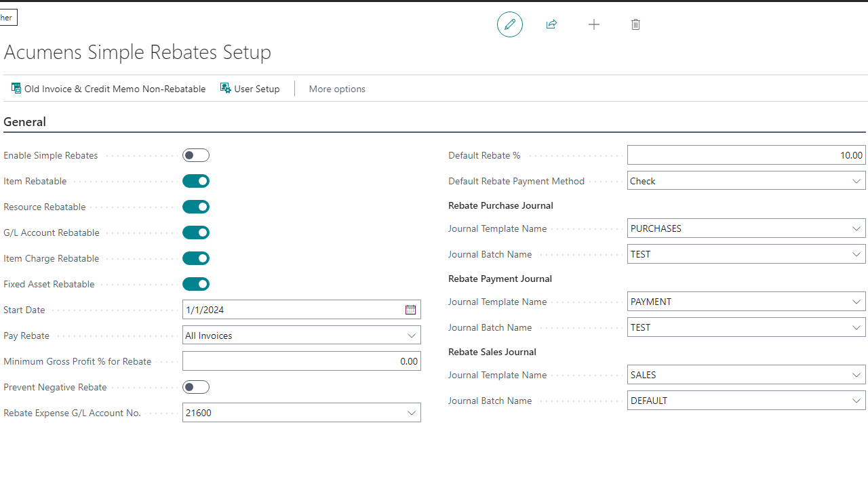
Task: Open the Start Date calendar picker icon
Action: (410, 310)
